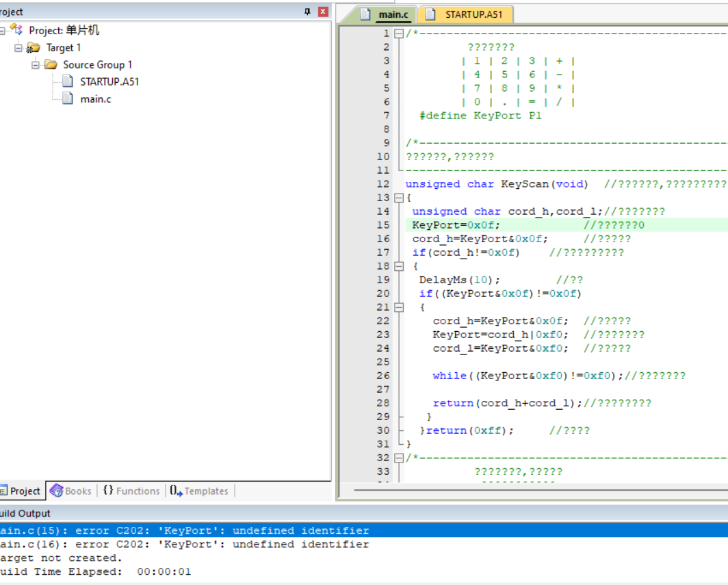Click the Project workspace icon in tree
Image resolution: width=728 pixels, height=585 pixels.
coord(17,30)
